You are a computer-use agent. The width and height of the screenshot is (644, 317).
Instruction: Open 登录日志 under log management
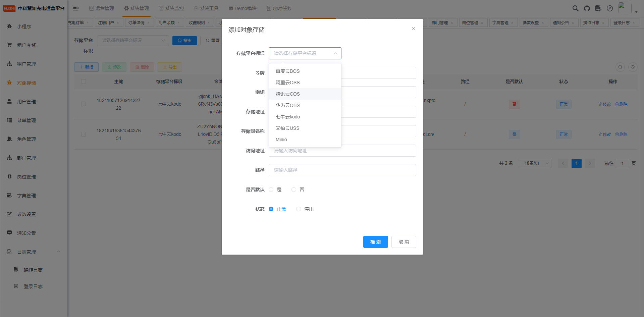pyautogui.click(x=34, y=286)
